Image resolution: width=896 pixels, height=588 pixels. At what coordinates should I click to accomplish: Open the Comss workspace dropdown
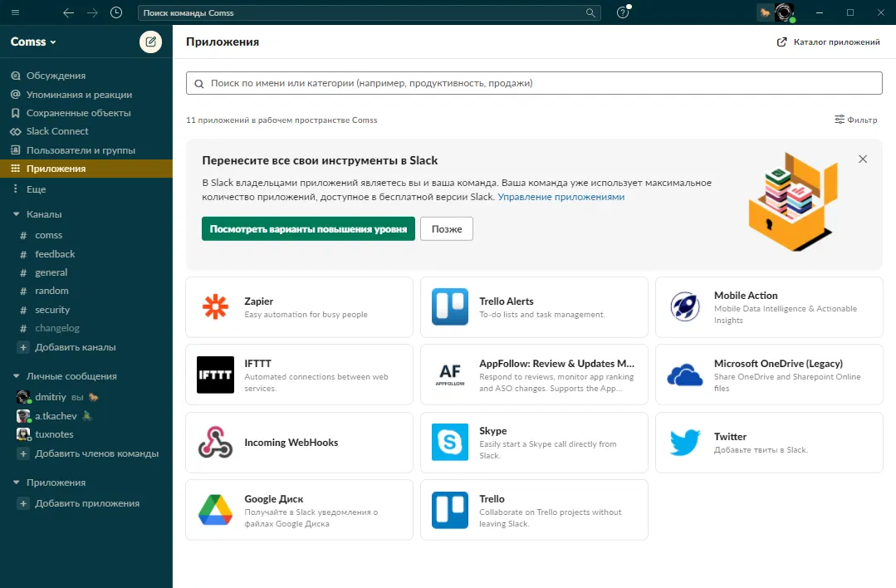pos(33,42)
